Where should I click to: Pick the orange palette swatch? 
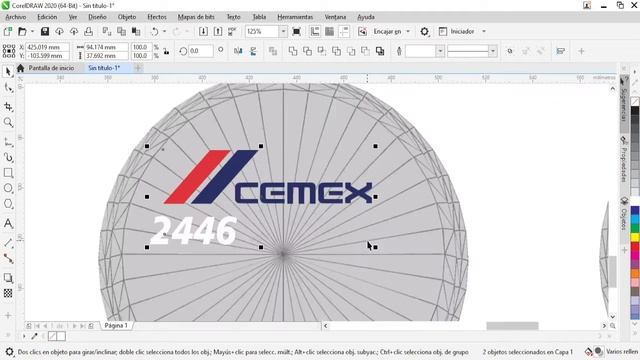coord(635,273)
